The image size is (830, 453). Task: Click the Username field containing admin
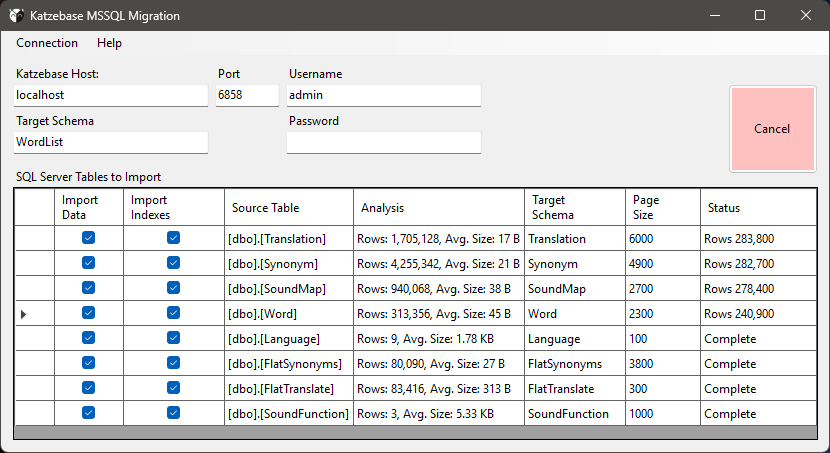(384, 95)
